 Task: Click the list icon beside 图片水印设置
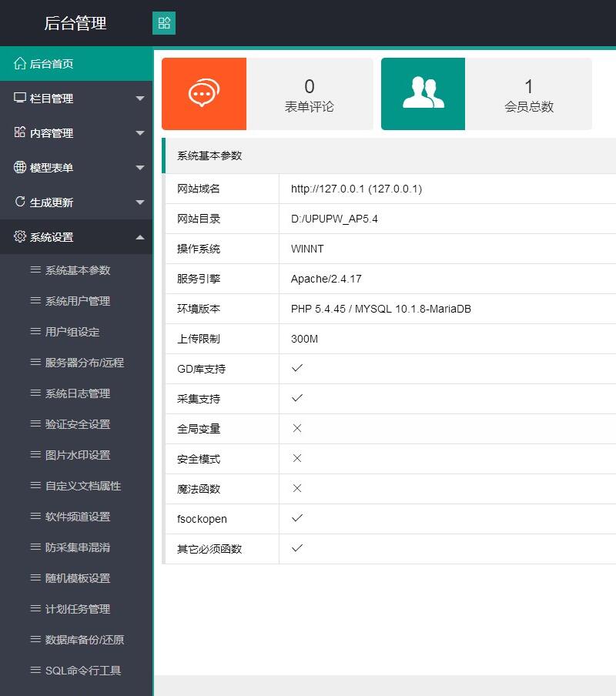pyautogui.click(x=34, y=455)
